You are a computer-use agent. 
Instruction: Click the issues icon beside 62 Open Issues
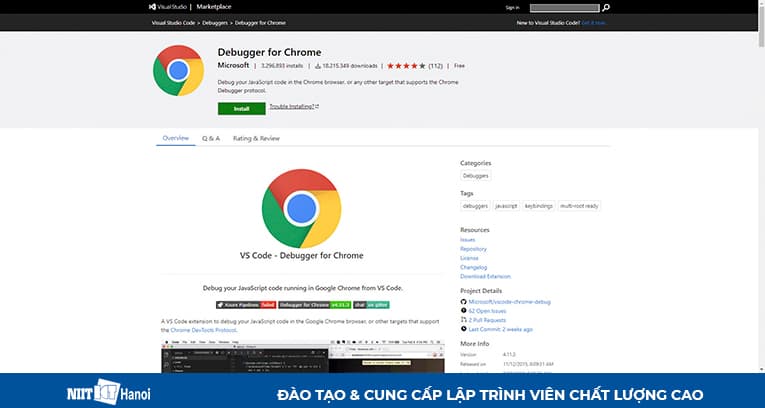click(463, 311)
